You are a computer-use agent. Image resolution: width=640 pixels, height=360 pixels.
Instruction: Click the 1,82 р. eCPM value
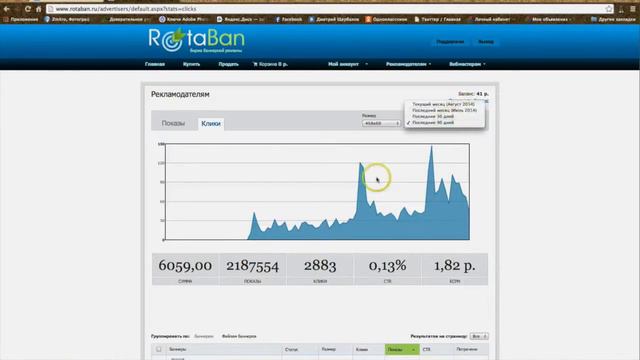(454, 266)
